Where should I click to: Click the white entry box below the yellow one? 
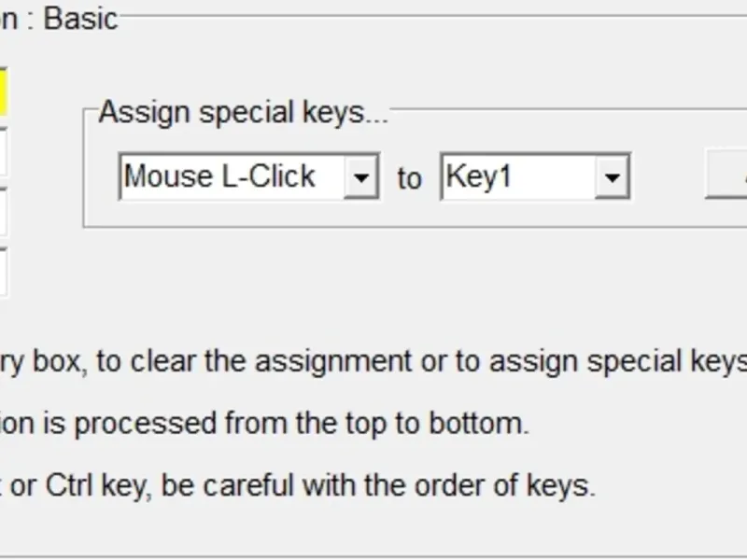coord(3,152)
